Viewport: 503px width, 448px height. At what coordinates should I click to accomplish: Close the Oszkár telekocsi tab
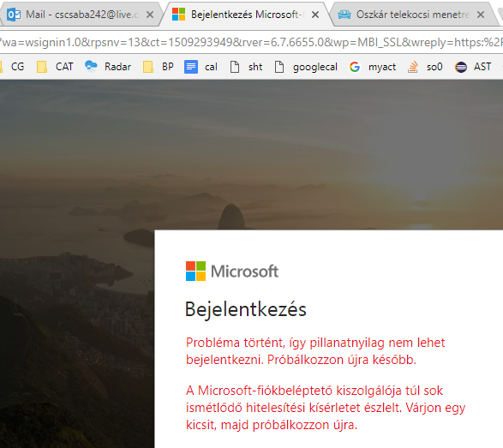pyautogui.click(x=481, y=15)
